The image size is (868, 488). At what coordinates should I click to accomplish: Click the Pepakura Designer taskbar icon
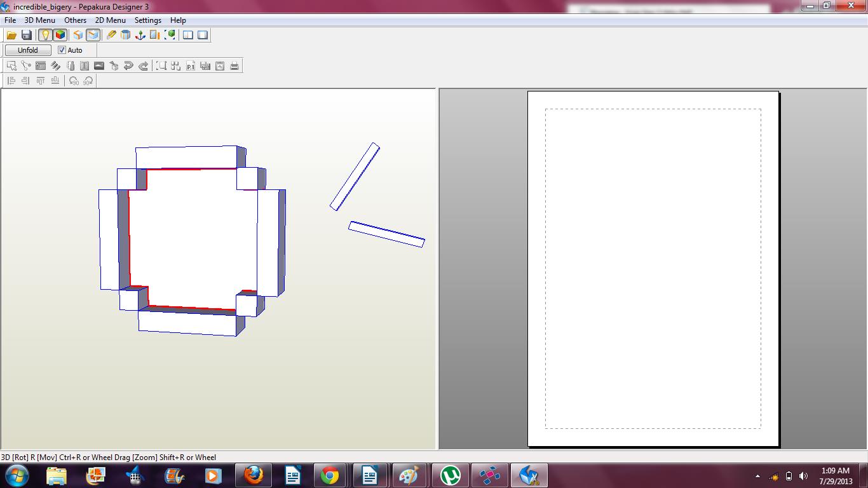(529, 475)
